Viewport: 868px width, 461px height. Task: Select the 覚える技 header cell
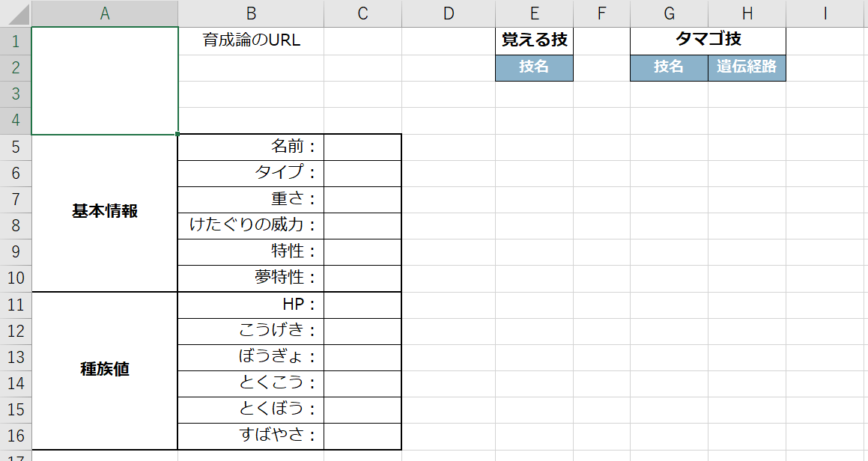pos(534,41)
